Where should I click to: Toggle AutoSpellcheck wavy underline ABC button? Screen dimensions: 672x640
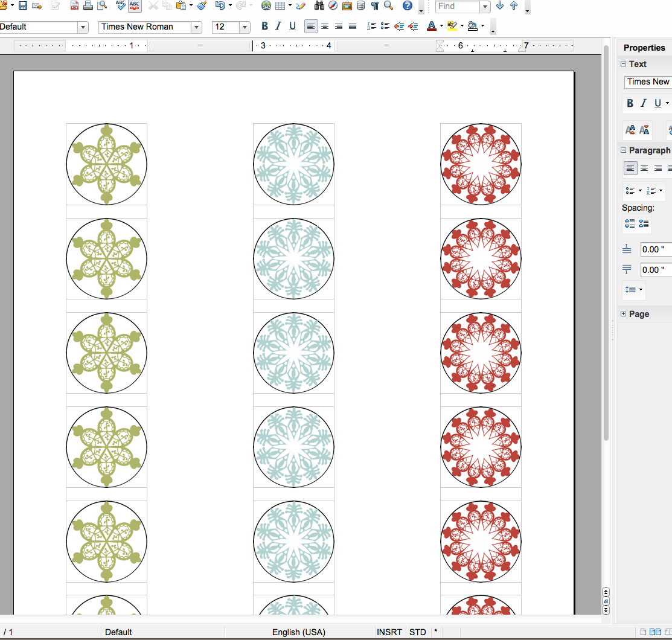click(135, 6)
